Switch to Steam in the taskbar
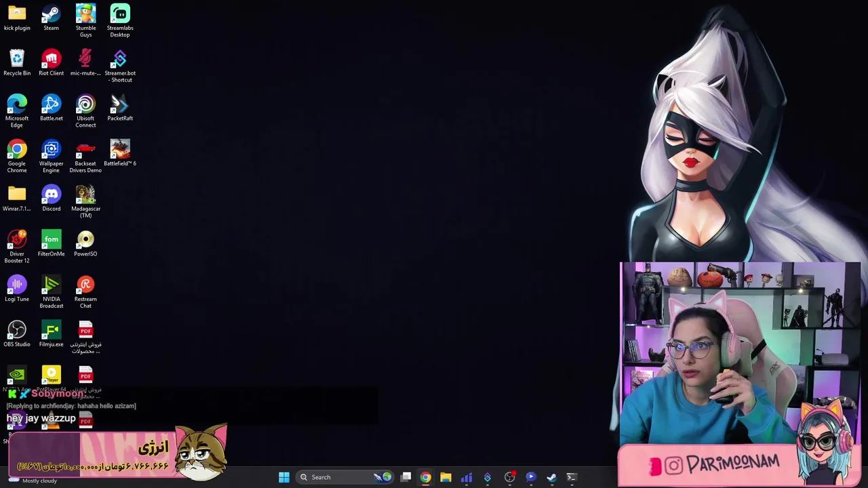 [x=551, y=477]
